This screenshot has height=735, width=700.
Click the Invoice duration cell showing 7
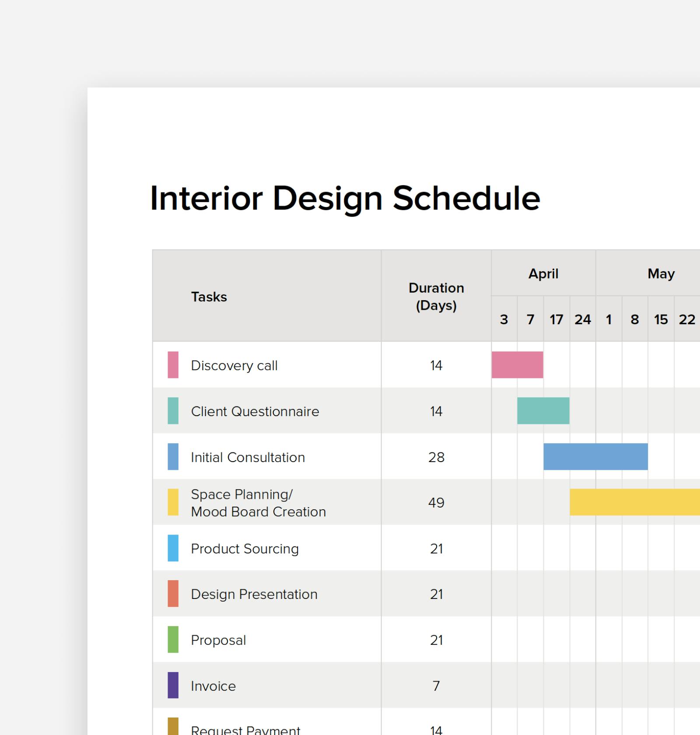click(x=436, y=686)
